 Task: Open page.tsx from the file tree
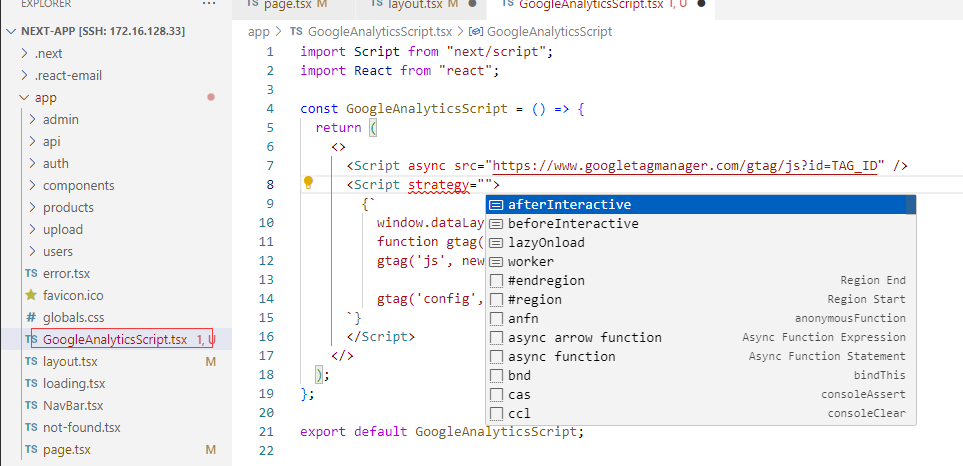(66, 449)
